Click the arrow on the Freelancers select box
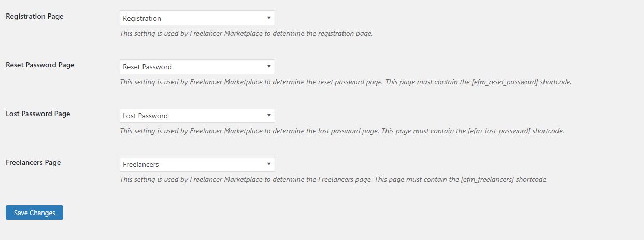644x240 pixels. [269, 164]
